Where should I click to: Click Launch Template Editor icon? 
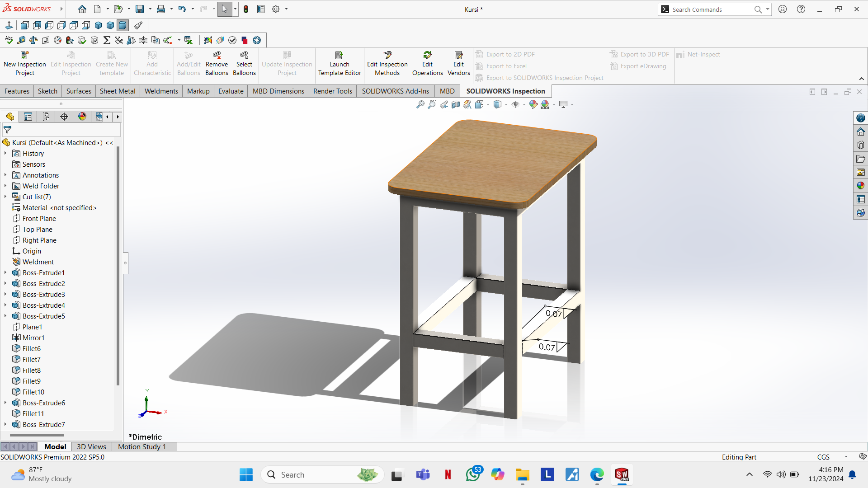pyautogui.click(x=339, y=55)
